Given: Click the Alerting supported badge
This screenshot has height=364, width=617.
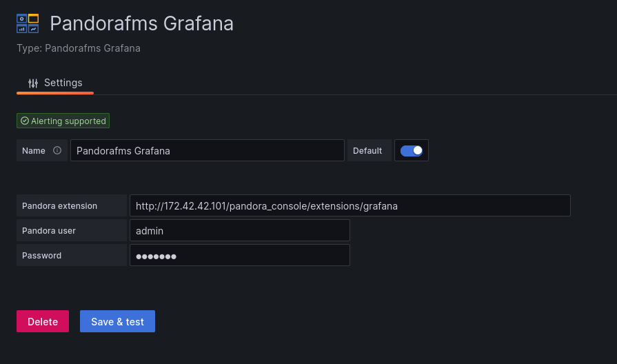Looking at the screenshot, I should 63,121.
